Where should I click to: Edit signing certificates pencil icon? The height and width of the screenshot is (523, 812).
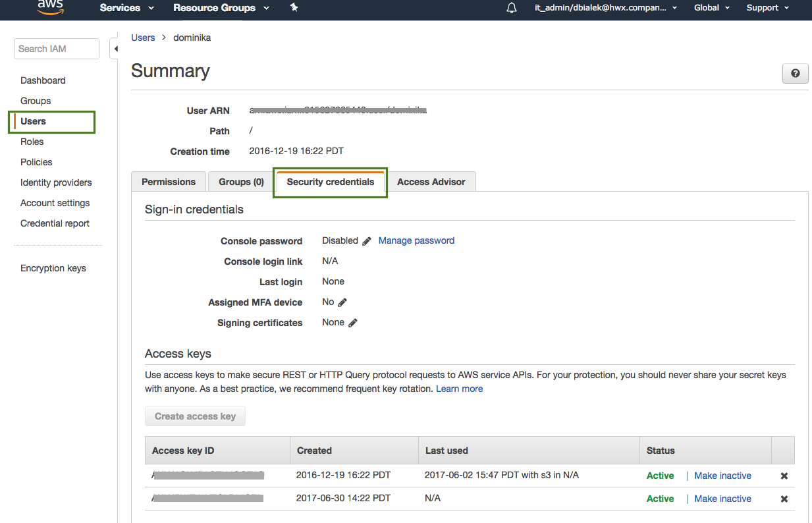353,323
